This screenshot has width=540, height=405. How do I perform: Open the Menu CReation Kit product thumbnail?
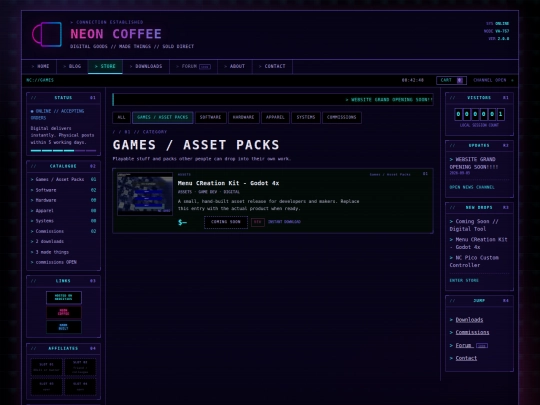coord(145,194)
